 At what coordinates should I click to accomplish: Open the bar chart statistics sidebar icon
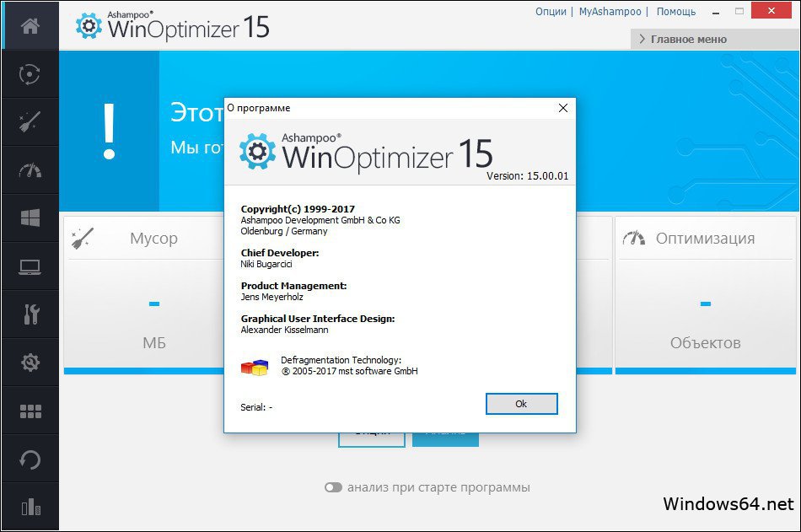(31, 507)
